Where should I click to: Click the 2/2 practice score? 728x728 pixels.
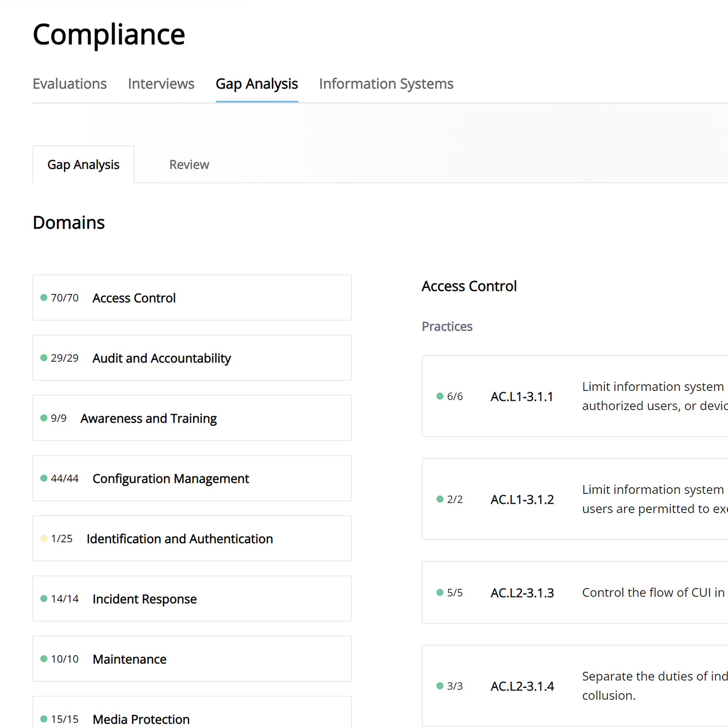click(x=455, y=499)
